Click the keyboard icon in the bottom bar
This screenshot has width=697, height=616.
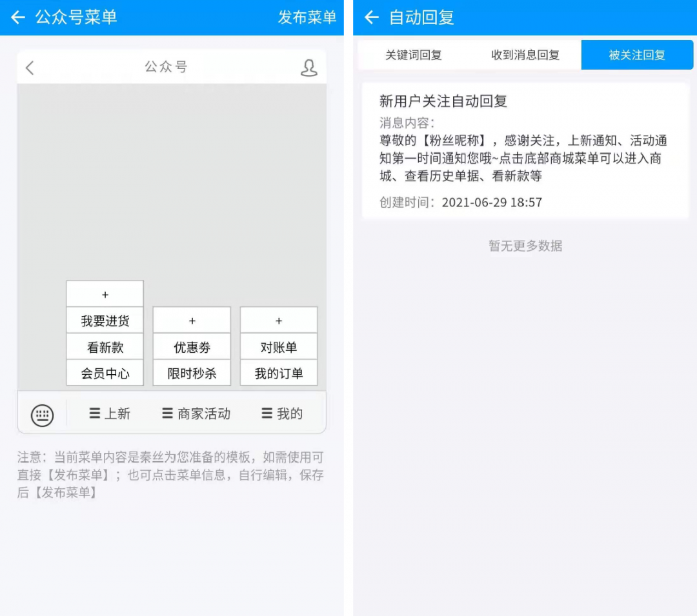pos(42,415)
